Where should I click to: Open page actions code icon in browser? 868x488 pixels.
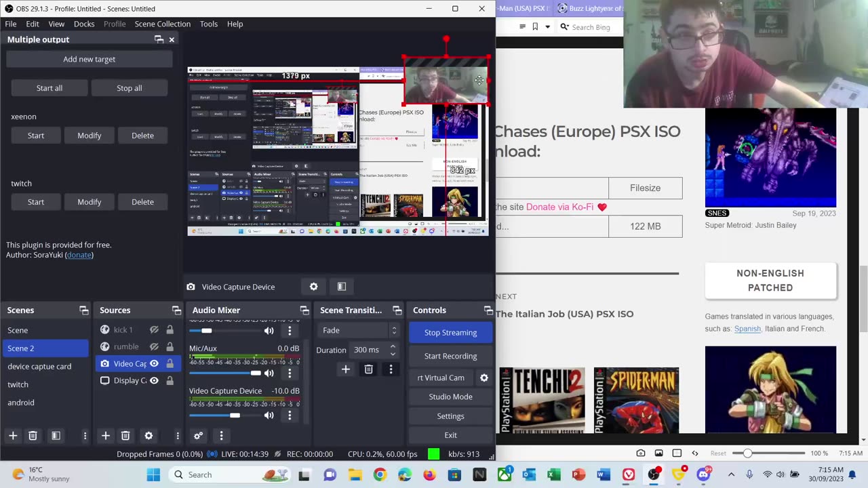[694, 453]
